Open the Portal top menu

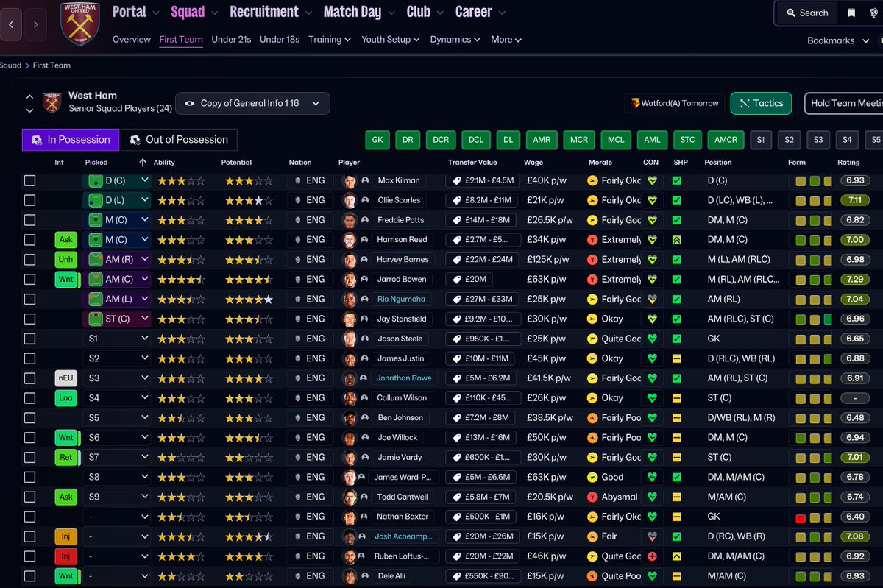point(136,12)
